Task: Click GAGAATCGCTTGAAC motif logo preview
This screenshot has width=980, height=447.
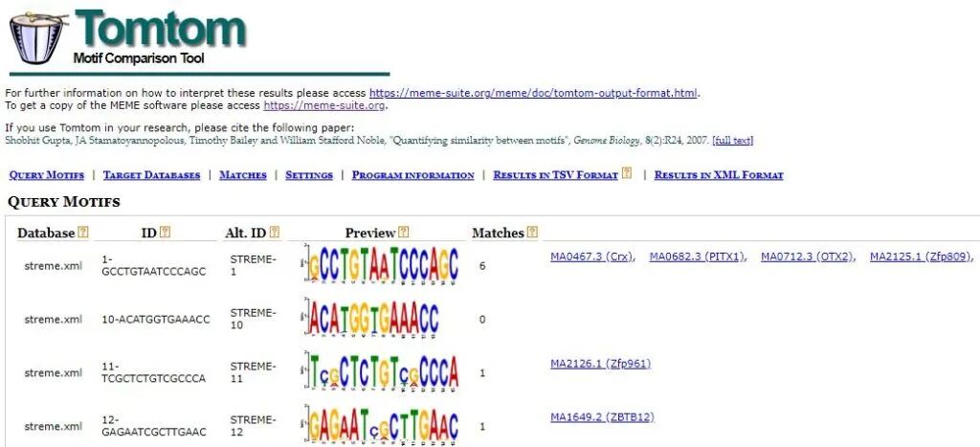Action: click(381, 425)
